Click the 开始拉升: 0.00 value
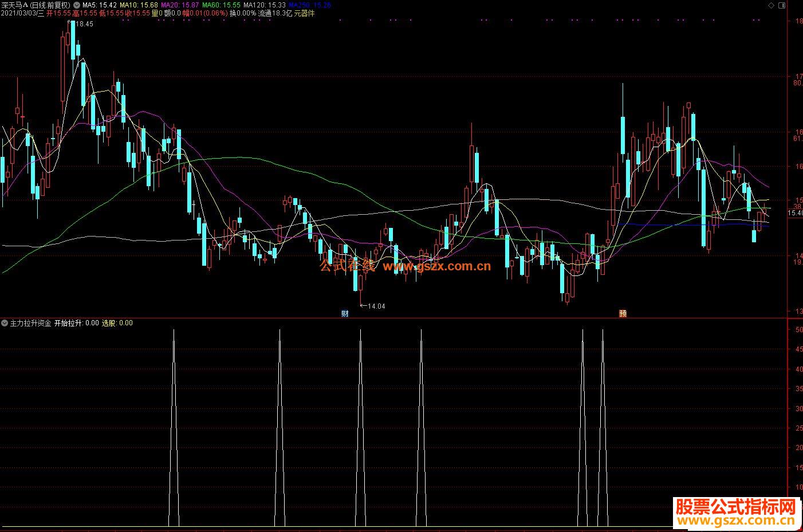 click(77, 323)
